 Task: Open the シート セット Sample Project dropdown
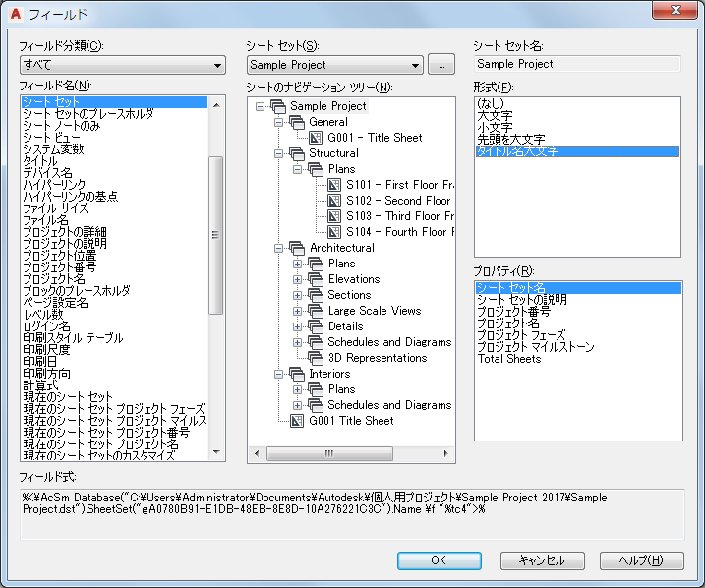(335, 65)
